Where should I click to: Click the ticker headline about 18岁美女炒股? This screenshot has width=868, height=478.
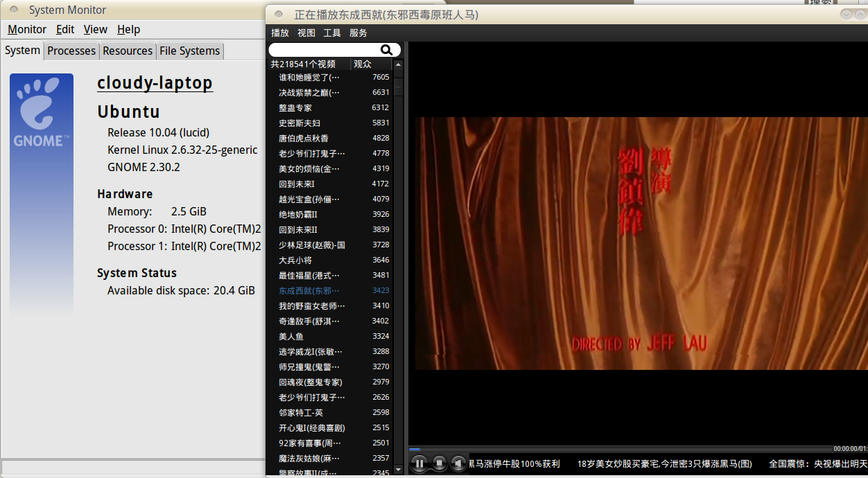coord(665,463)
